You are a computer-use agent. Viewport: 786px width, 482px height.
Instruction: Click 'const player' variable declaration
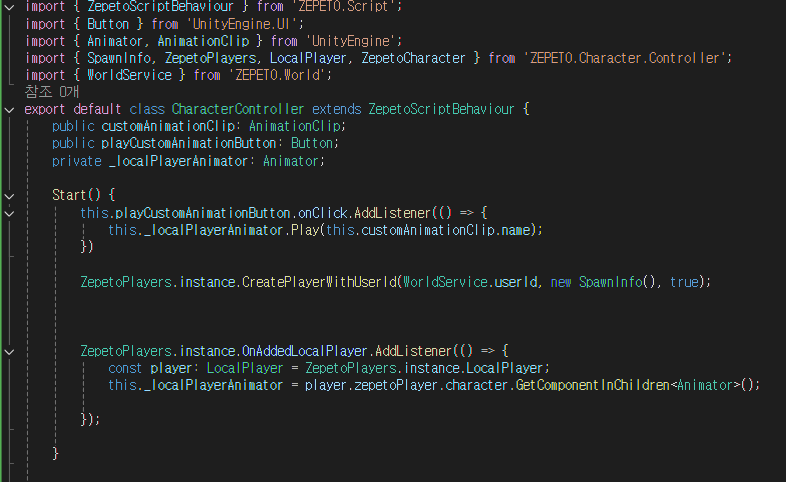pyautogui.click(x=150, y=368)
